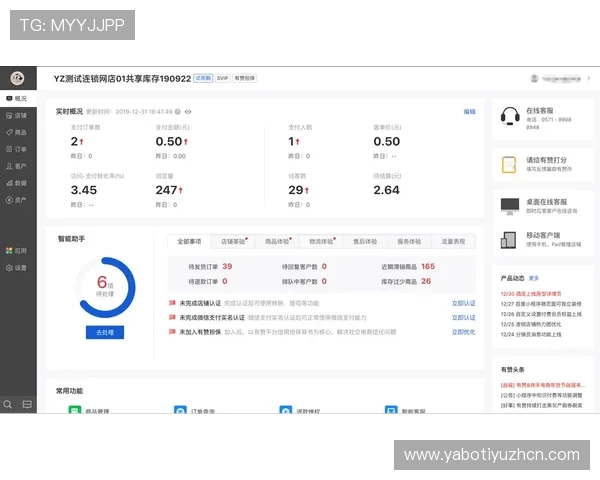Select the 流量表现 tab
600x480 pixels.
(453, 242)
